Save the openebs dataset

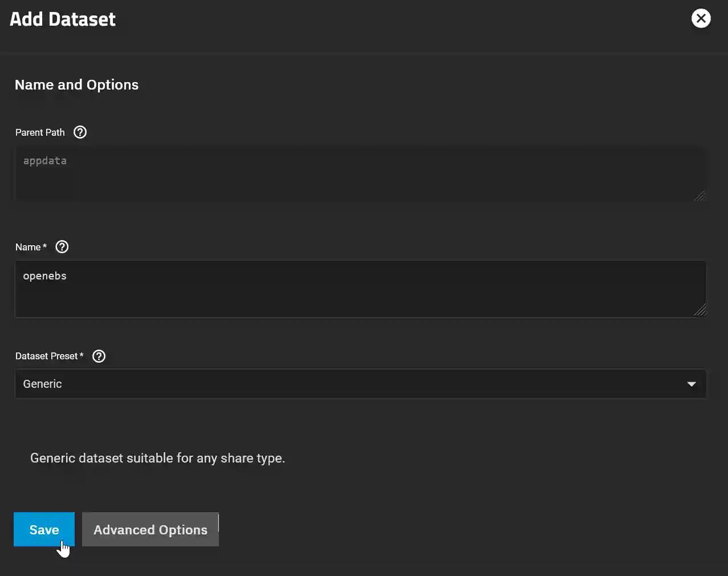[x=44, y=529]
